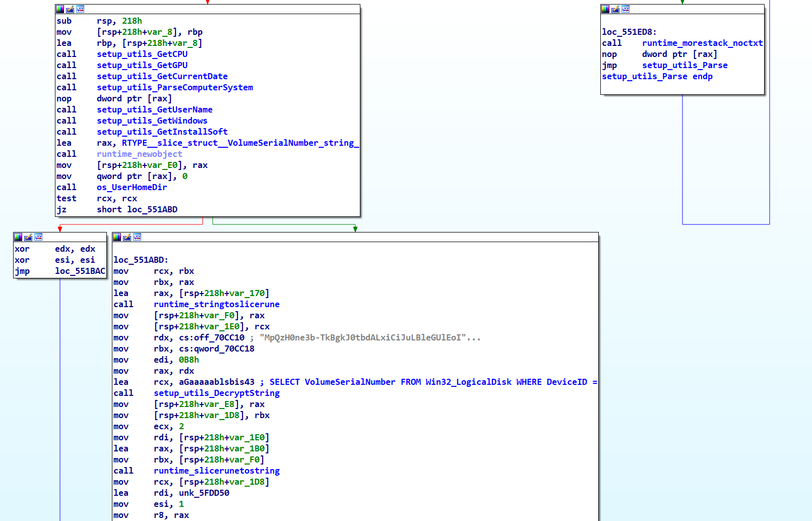Click pencil edit icon on setup_utils_GetCPU node
The height and width of the screenshot is (521, 812).
[x=70, y=9]
